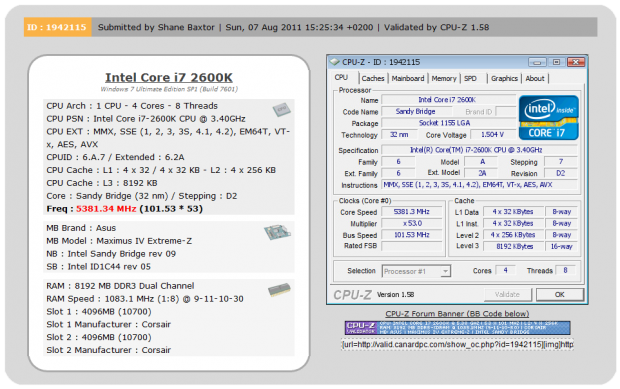Click the 'NB : Intel Sandy Bridge rev 09' line
Viewport: 620px width, 389px height.
point(111,254)
